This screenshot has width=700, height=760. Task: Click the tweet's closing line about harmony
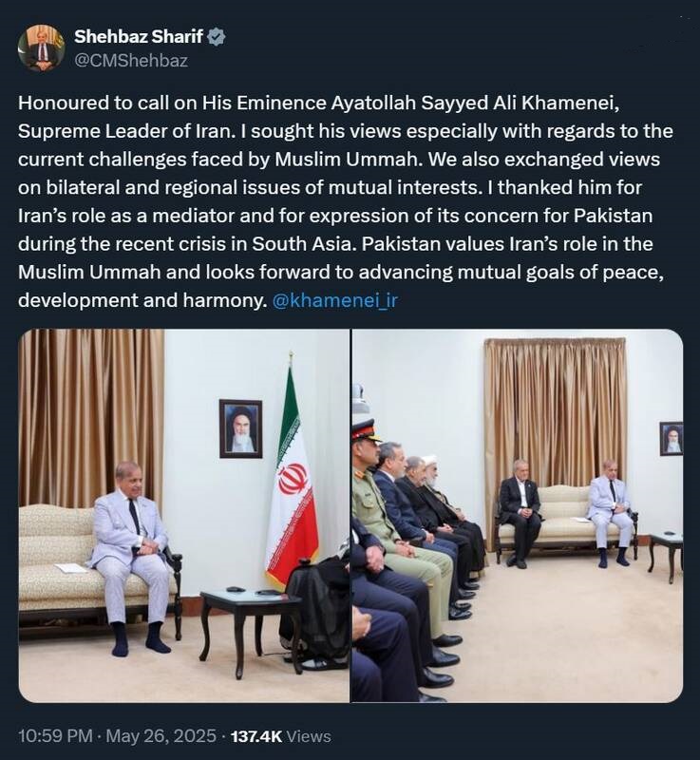(x=142, y=300)
